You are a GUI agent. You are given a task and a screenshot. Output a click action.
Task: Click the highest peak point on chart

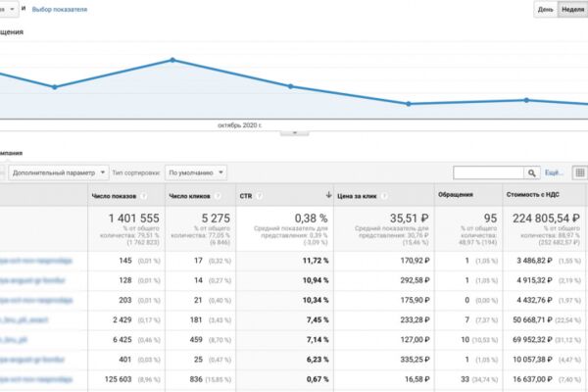pos(172,60)
